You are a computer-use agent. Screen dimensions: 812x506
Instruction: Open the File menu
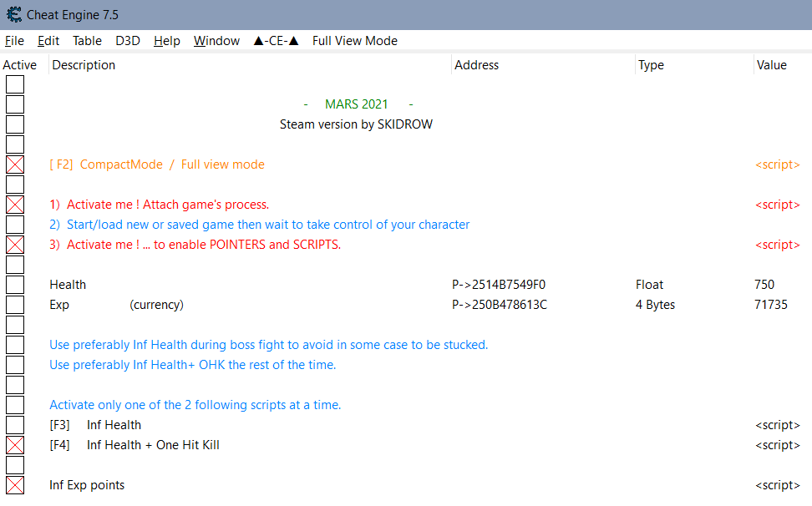(x=14, y=41)
